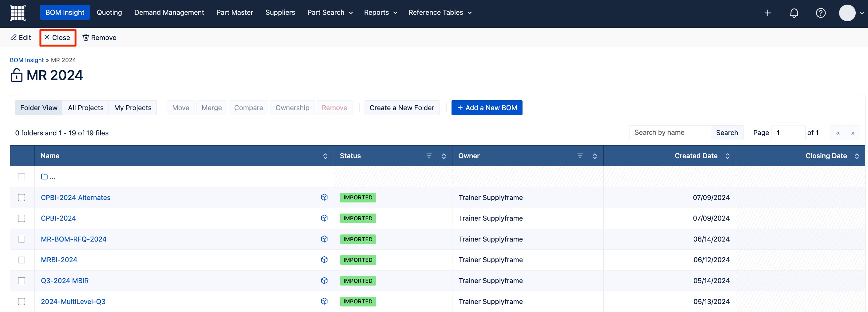Select CPBI-2024 checkbox

coord(22,218)
